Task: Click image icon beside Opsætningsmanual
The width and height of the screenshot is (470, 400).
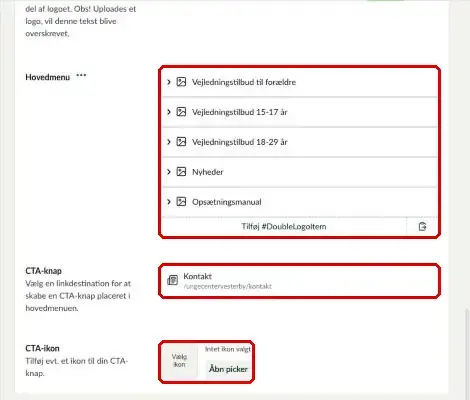Action: (x=181, y=202)
